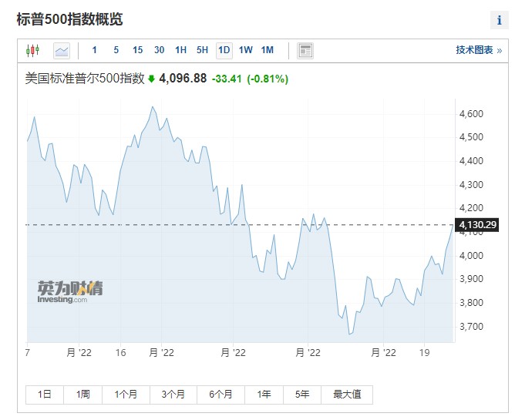Click the Investing.com watermark logo
The height and width of the screenshot is (420, 515).
[x=70, y=291]
